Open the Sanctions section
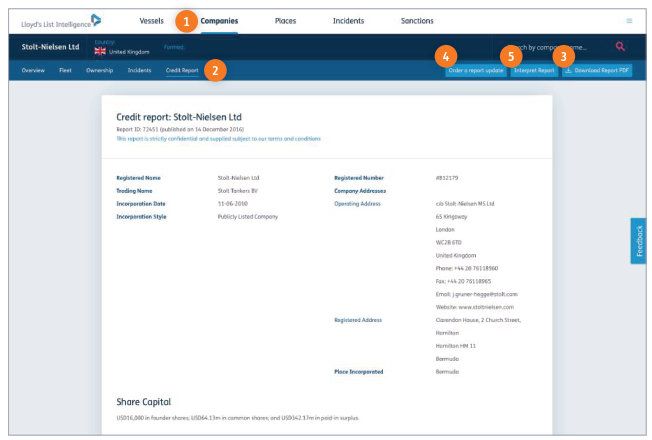Screen dimensions: 652x440 pos(417,21)
